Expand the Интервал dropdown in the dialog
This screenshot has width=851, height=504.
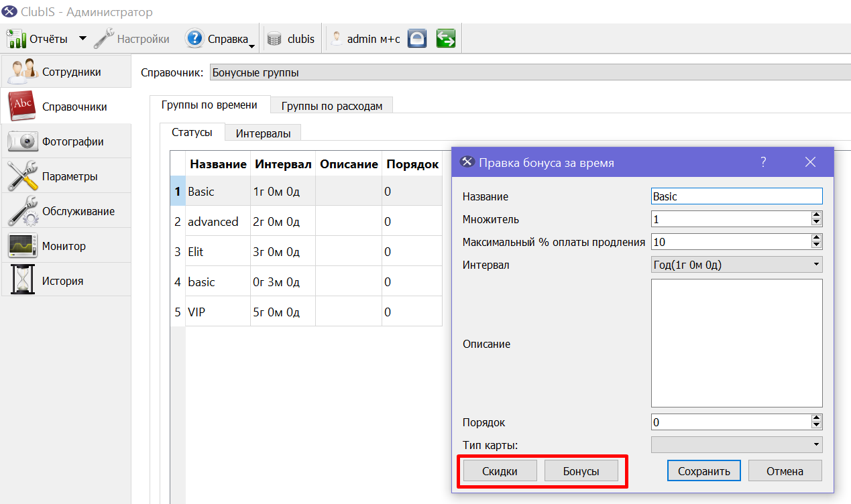coord(736,265)
